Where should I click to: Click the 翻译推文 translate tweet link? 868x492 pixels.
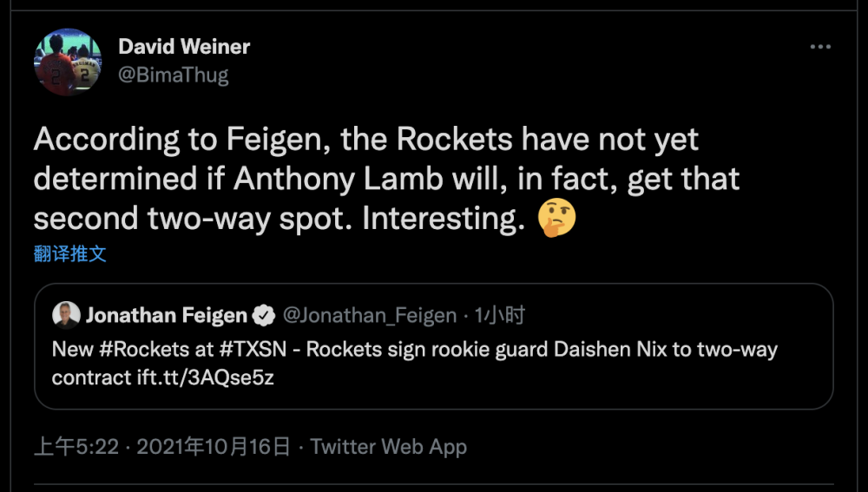click(69, 253)
